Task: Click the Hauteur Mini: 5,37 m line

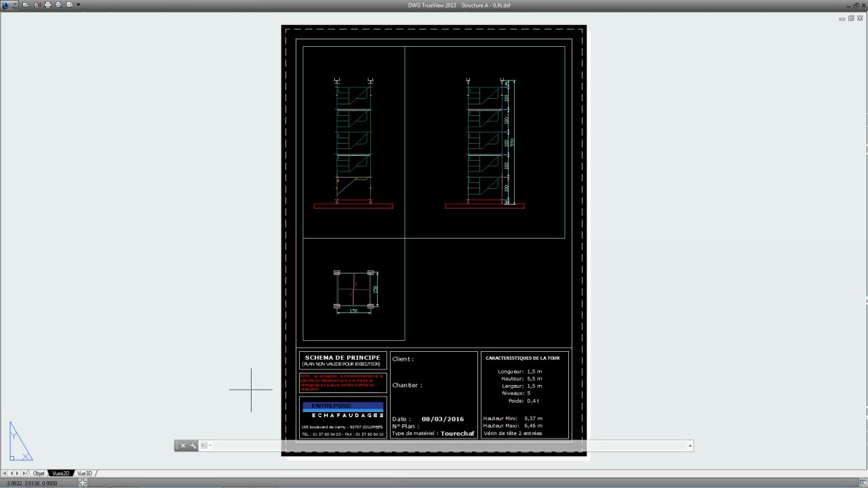Action: click(513, 418)
